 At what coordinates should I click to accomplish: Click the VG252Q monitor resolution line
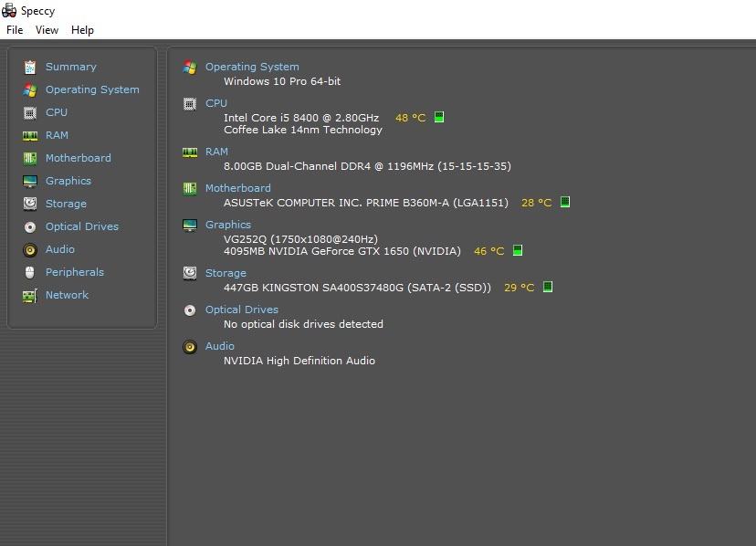(x=300, y=239)
